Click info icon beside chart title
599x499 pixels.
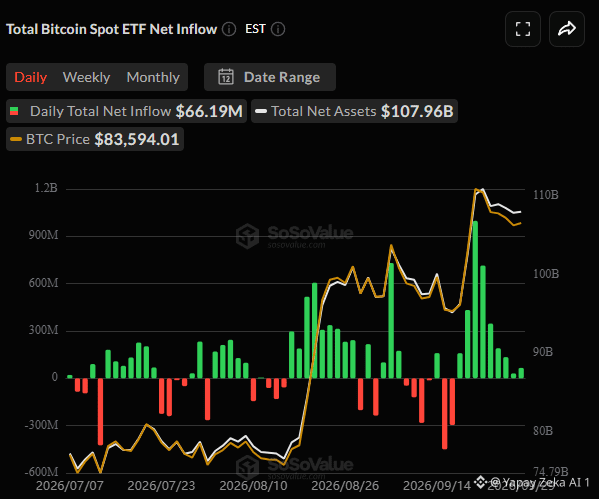[x=229, y=29]
